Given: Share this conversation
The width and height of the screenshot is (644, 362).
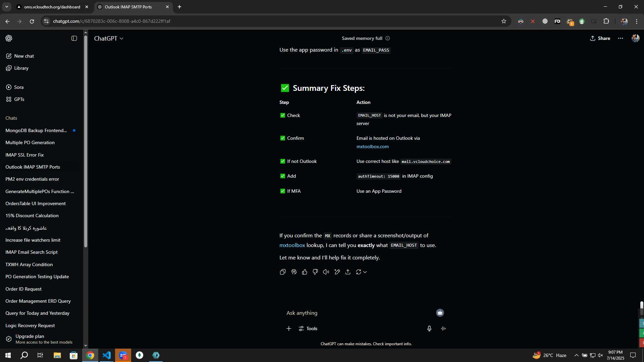Looking at the screenshot, I should click(x=600, y=38).
